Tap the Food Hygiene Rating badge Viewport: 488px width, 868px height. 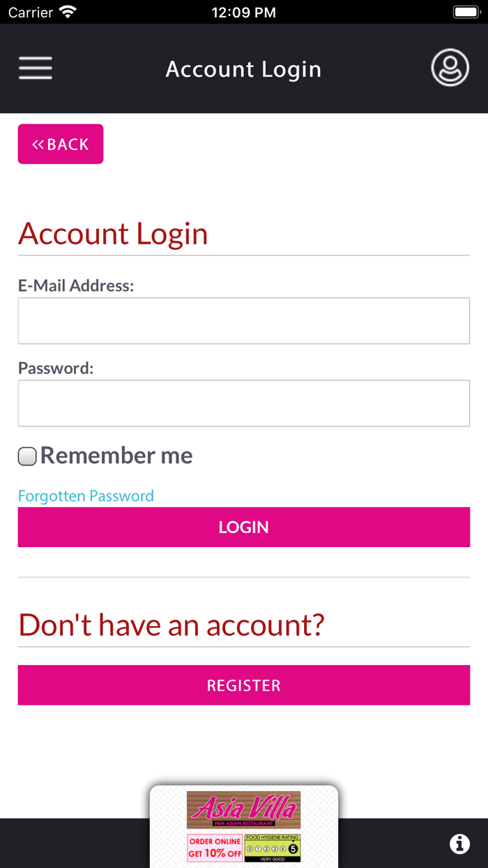click(272, 848)
